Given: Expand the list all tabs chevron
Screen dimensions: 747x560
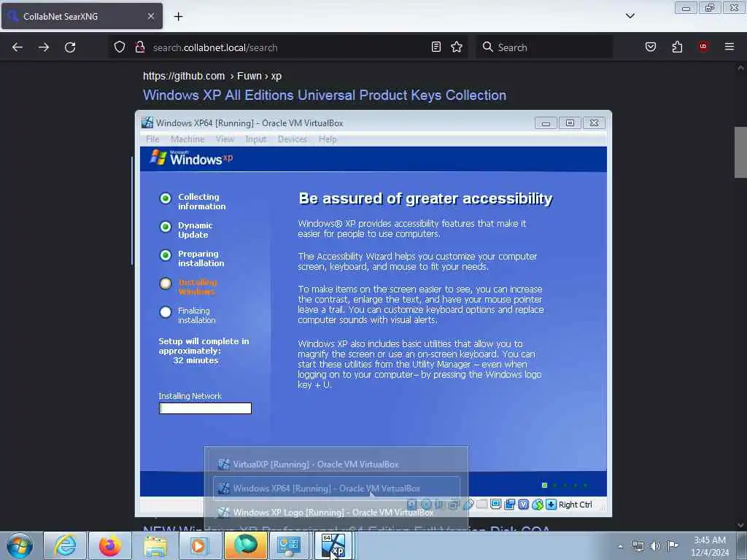Looking at the screenshot, I should pyautogui.click(x=630, y=16).
